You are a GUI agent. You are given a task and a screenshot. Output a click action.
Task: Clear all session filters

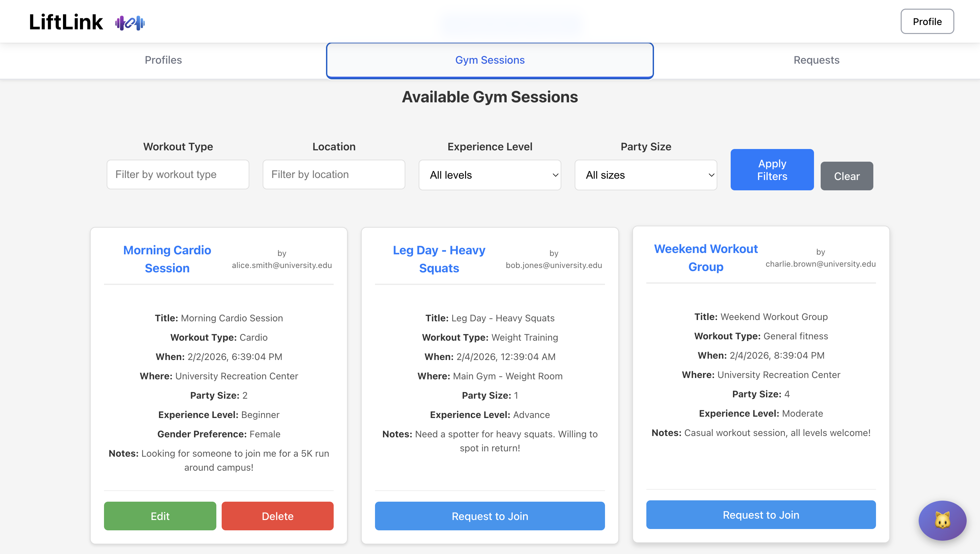coord(846,176)
